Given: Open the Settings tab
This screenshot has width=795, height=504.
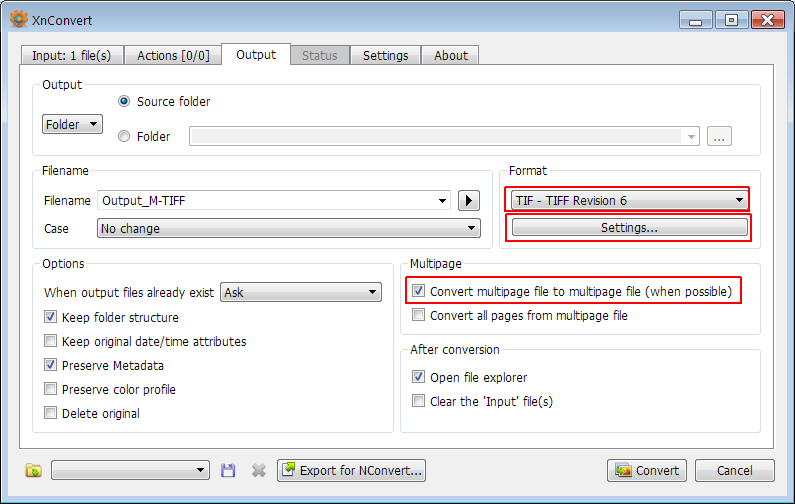Looking at the screenshot, I should click(x=385, y=55).
